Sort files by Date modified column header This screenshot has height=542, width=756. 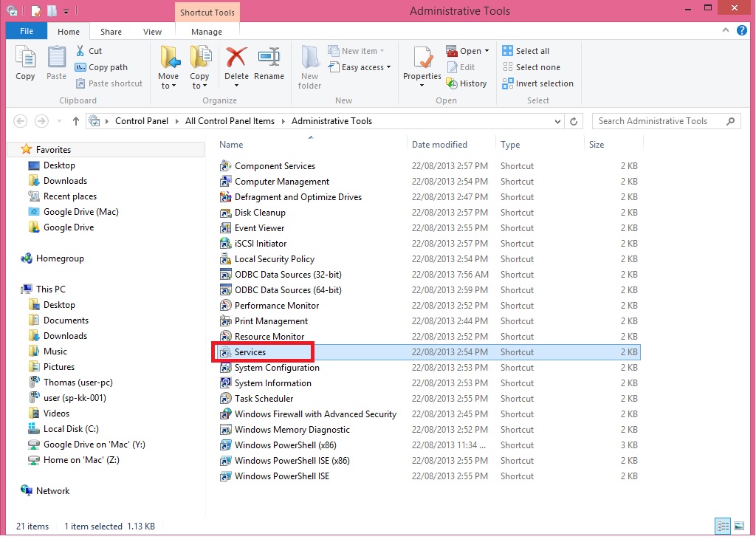coord(439,145)
